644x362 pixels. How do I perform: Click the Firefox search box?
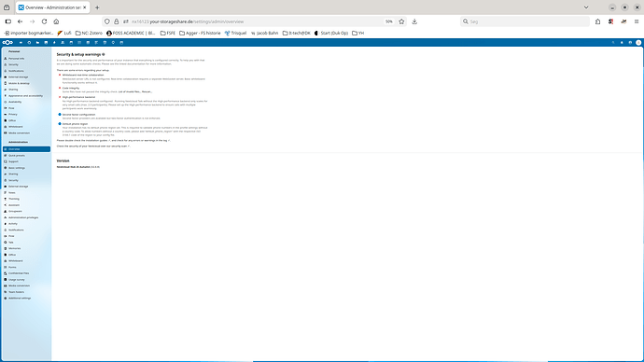click(x=525, y=21)
